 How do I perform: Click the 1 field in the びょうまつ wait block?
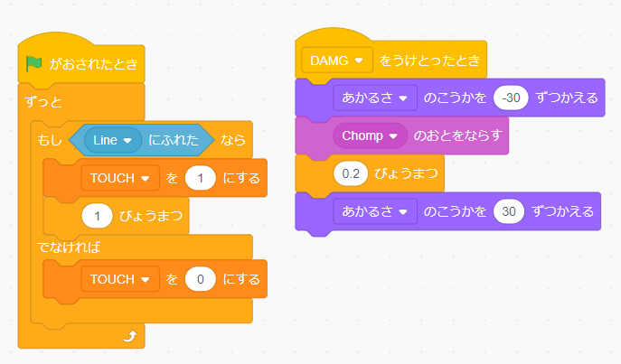pos(97,216)
